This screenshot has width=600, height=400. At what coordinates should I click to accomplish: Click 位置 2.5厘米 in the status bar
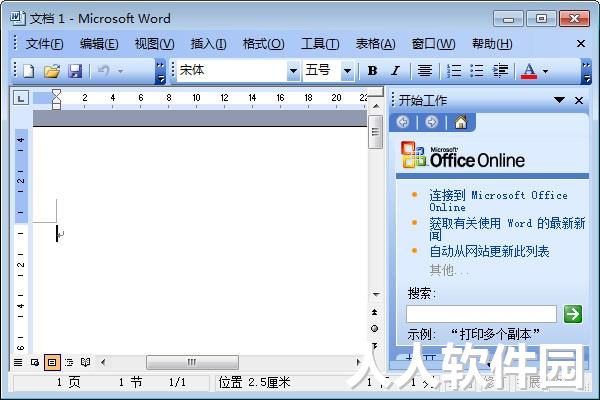tap(254, 382)
